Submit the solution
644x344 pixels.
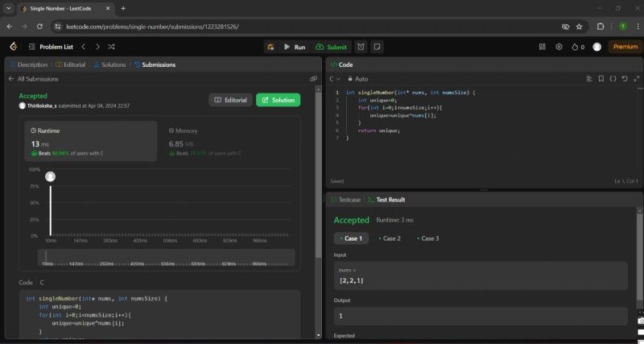point(331,47)
